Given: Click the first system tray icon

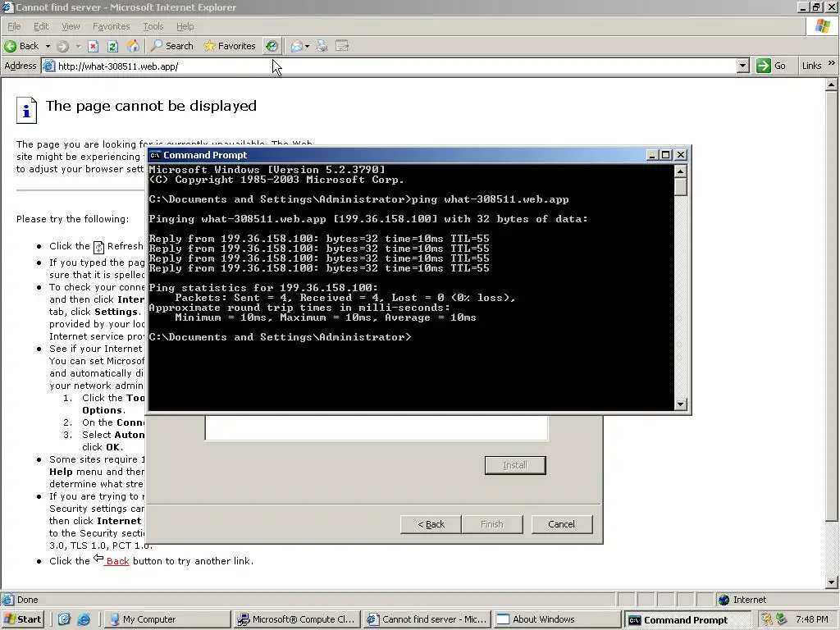Looking at the screenshot, I should click(x=767, y=619).
